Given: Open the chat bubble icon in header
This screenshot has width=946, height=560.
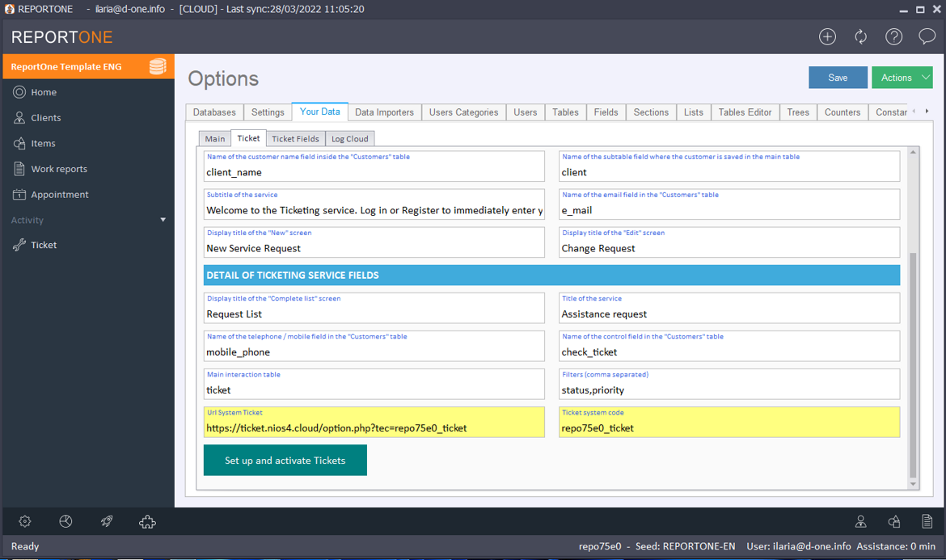Looking at the screenshot, I should pos(927,36).
